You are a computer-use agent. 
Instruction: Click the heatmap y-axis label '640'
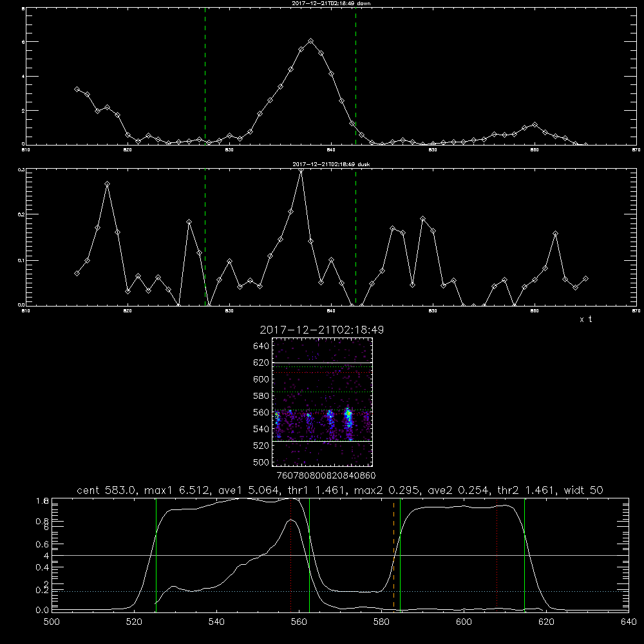tap(261, 346)
